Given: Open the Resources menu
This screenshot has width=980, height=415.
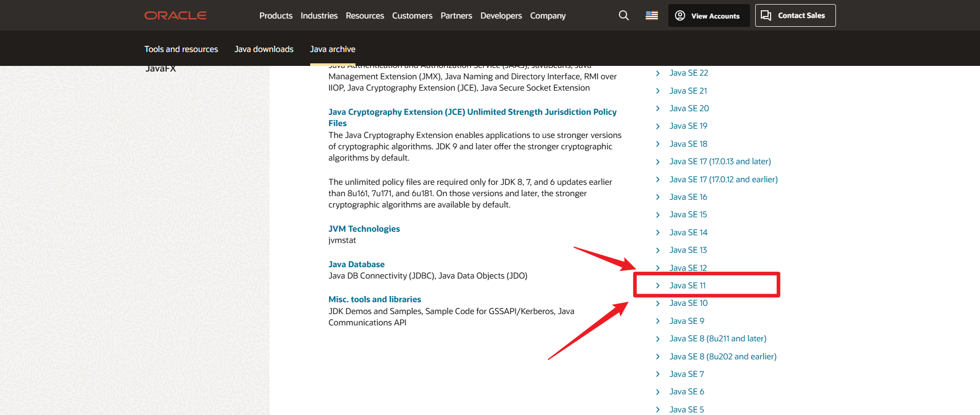Looking at the screenshot, I should (365, 15).
